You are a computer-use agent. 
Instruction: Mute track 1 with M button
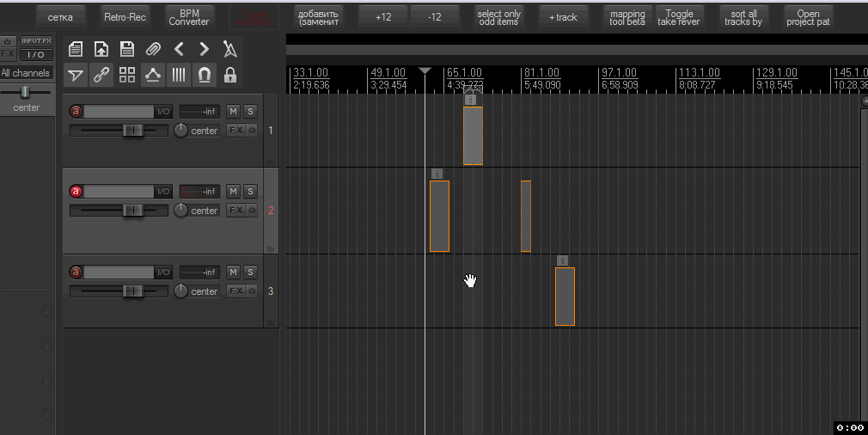pyautogui.click(x=234, y=111)
